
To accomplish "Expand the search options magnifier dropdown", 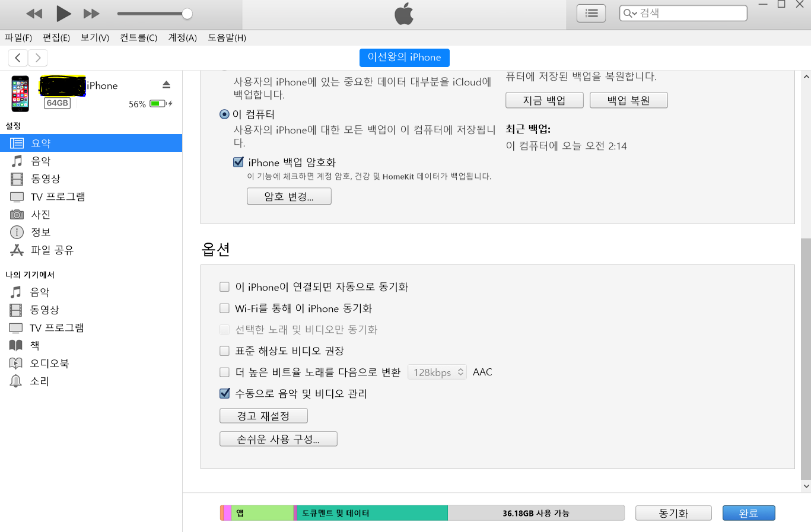I will point(629,13).
